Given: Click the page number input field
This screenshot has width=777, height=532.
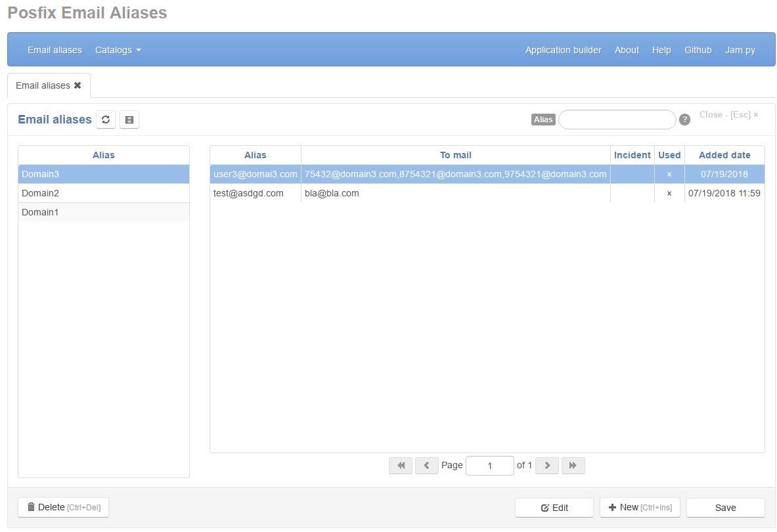Looking at the screenshot, I should tap(489, 466).
